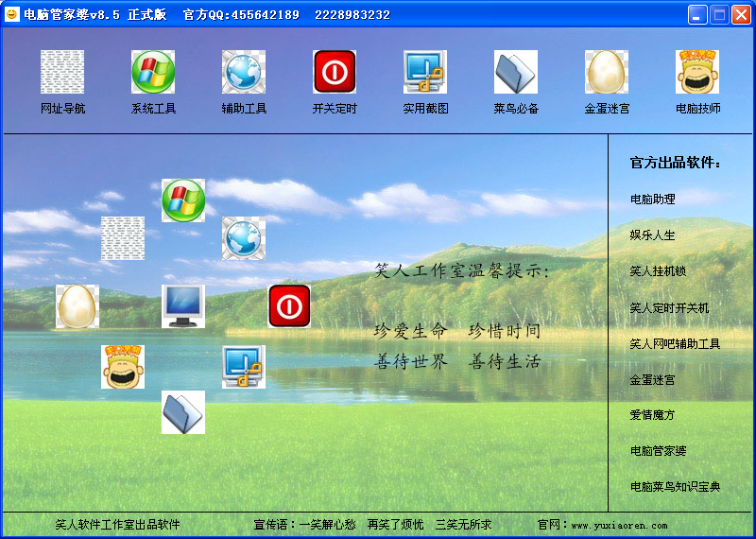Open the 实用截图 screenshot tool in toolbar
The width and height of the screenshot is (756, 539).
[x=425, y=73]
